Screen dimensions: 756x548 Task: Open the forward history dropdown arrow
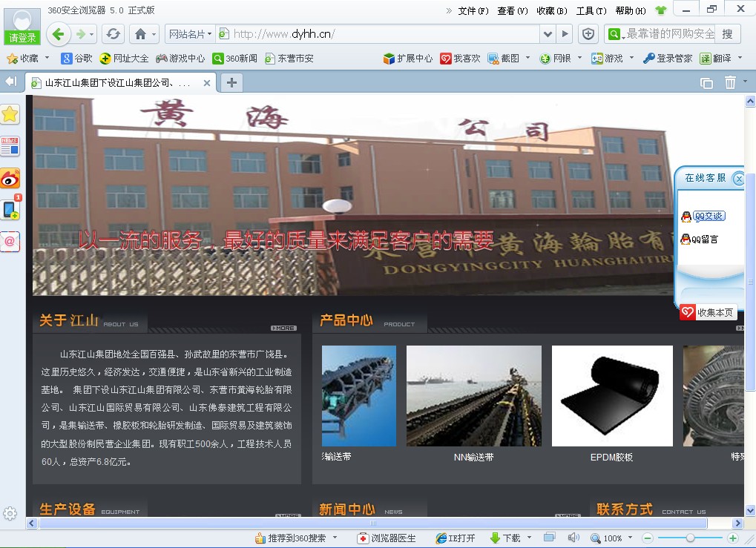point(91,34)
